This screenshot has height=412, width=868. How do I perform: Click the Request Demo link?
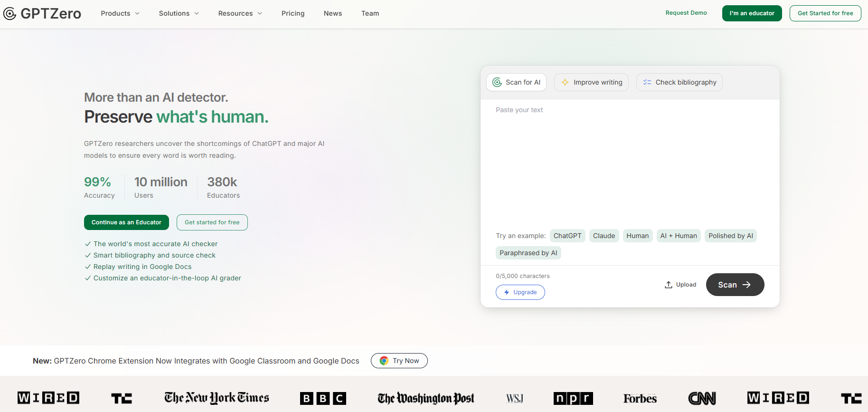click(686, 13)
